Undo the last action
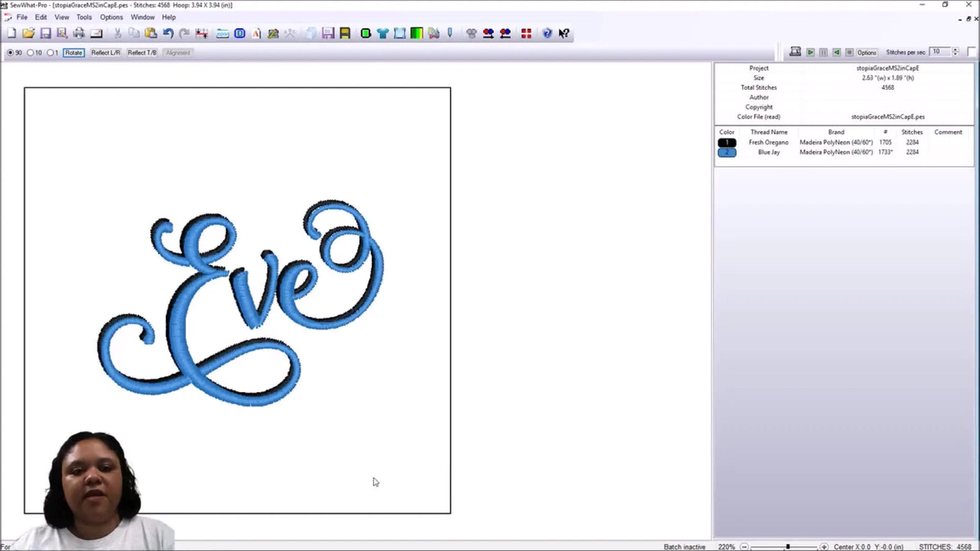This screenshot has height=551, width=980. pyautogui.click(x=167, y=33)
